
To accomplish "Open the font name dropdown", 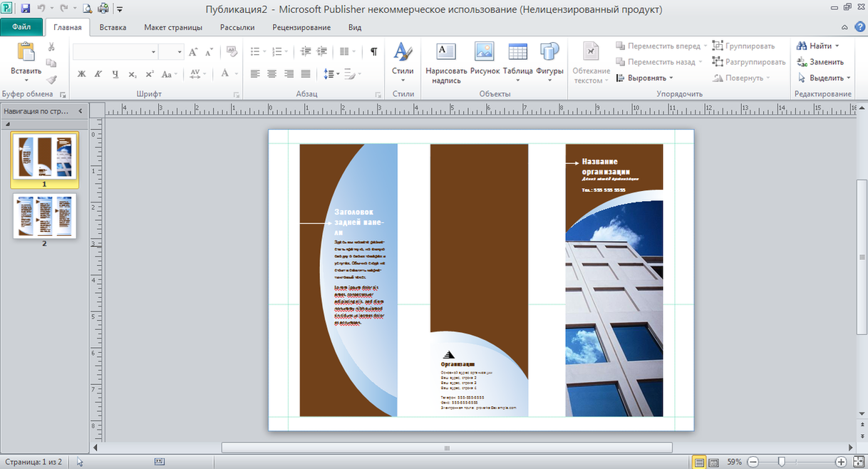I will (153, 52).
